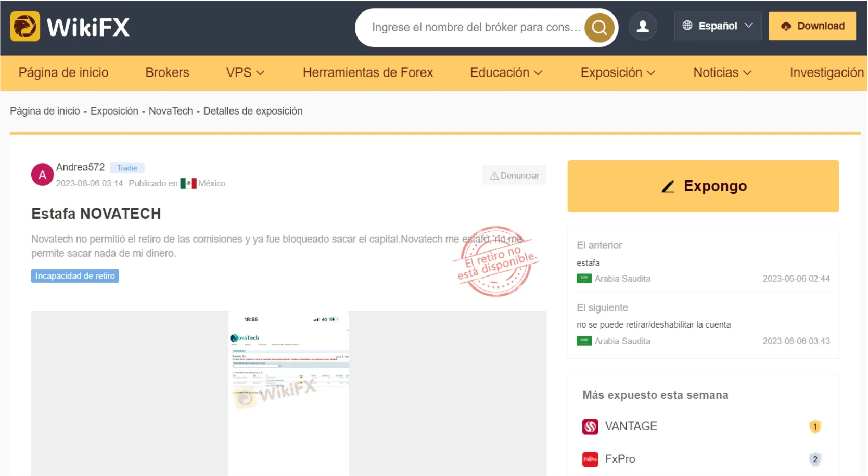The height and width of the screenshot is (476, 868).
Task: Open the Investigación nav tab
Action: click(x=827, y=73)
